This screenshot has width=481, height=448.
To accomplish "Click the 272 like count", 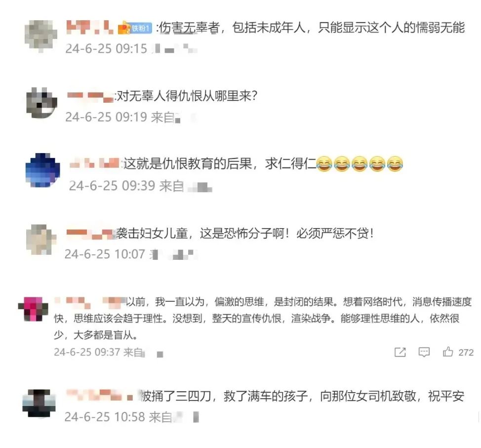I will point(466,352).
